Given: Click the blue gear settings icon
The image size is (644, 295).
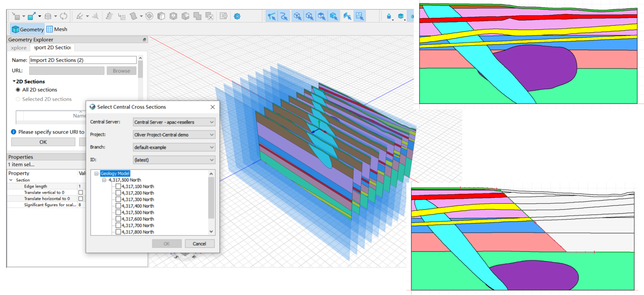Looking at the screenshot, I should [237, 16].
